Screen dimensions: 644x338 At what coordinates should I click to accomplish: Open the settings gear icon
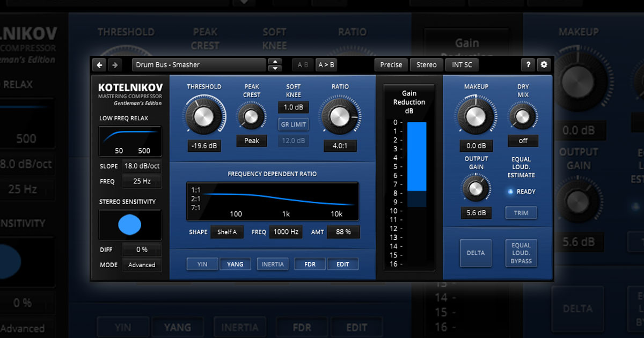544,65
